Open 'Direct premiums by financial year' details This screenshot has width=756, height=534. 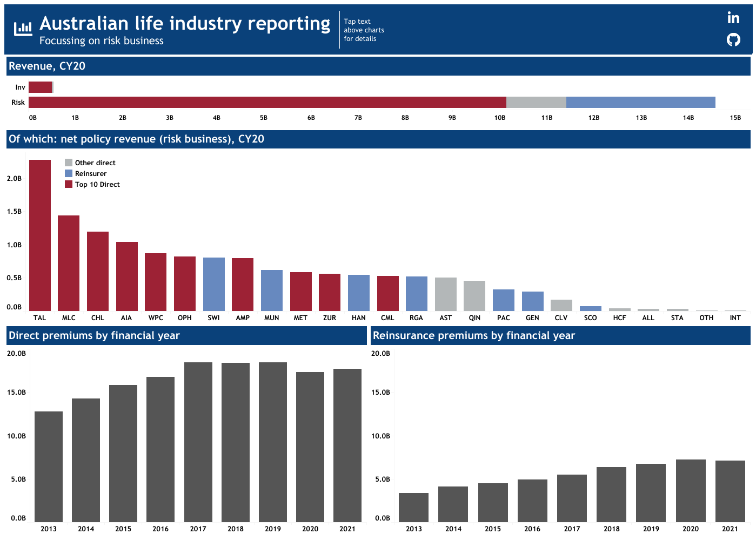click(x=94, y=336)
